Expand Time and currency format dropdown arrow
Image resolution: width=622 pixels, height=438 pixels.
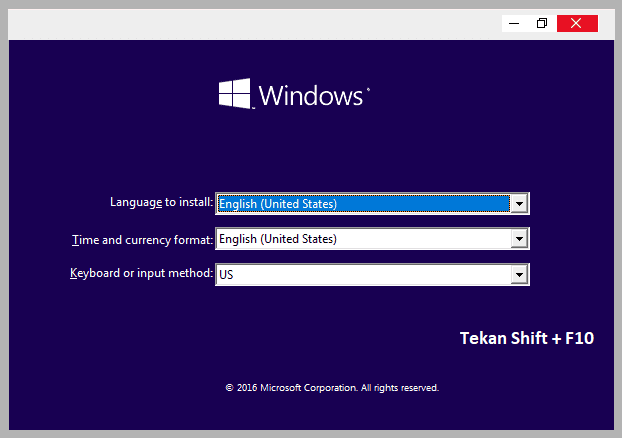point(519,239)
